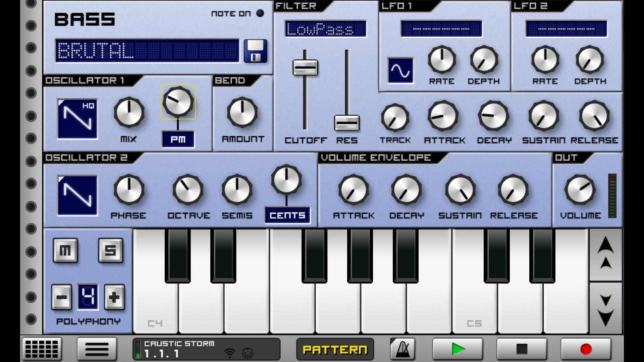Select the Oscillator 1 waveform icon
644x362 pixels.
pos(78,119)
